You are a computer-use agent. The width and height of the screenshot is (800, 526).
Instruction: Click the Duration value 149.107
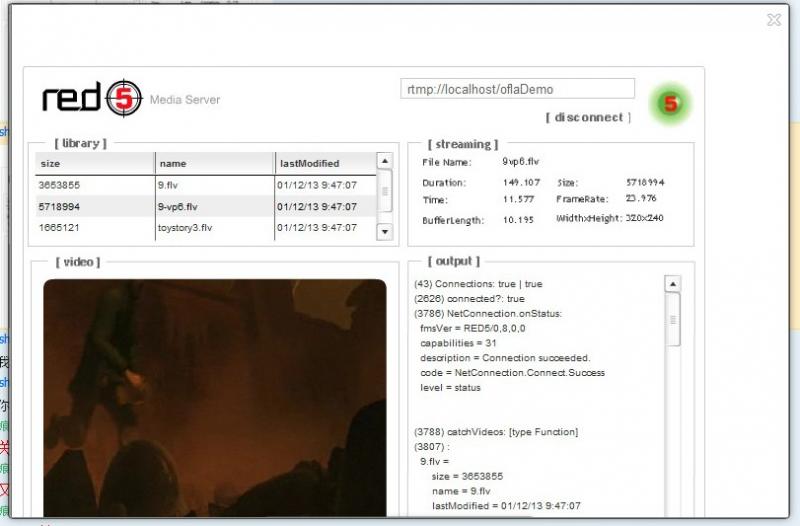521,182
